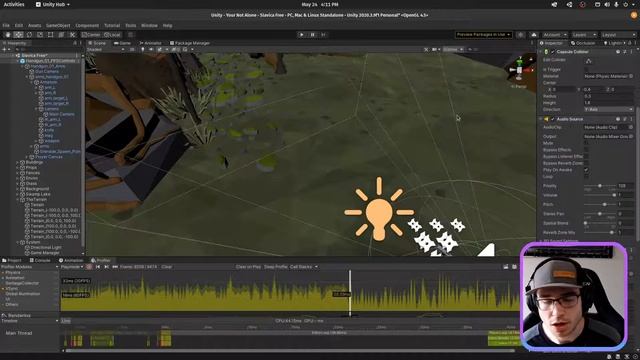Open Audio Source three-dot menu
The height and width of the screenshot is (360, 640).
(631, 119)
